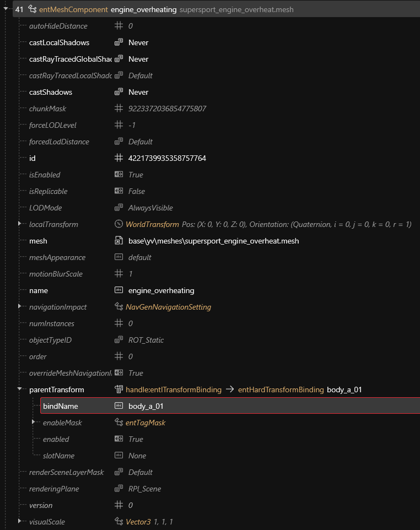Click the WorldTransform icon on localTransform row
The height and width of the screenshot is (530, 420).
(x=119, y=224)
